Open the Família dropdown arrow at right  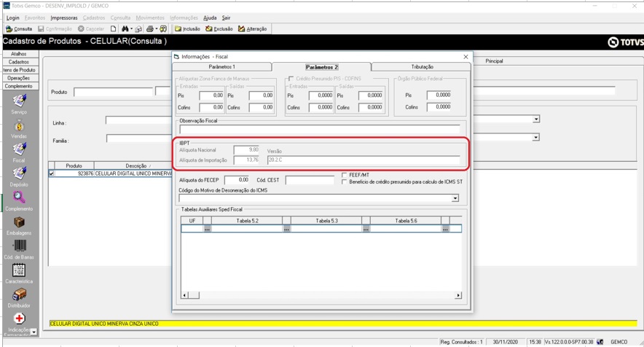pos(535,137)
